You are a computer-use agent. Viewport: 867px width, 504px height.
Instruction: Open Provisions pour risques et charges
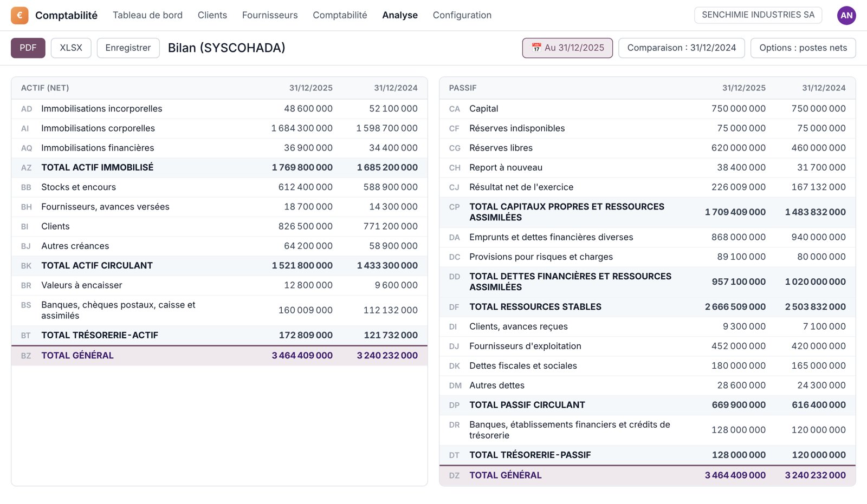point(648,257)
